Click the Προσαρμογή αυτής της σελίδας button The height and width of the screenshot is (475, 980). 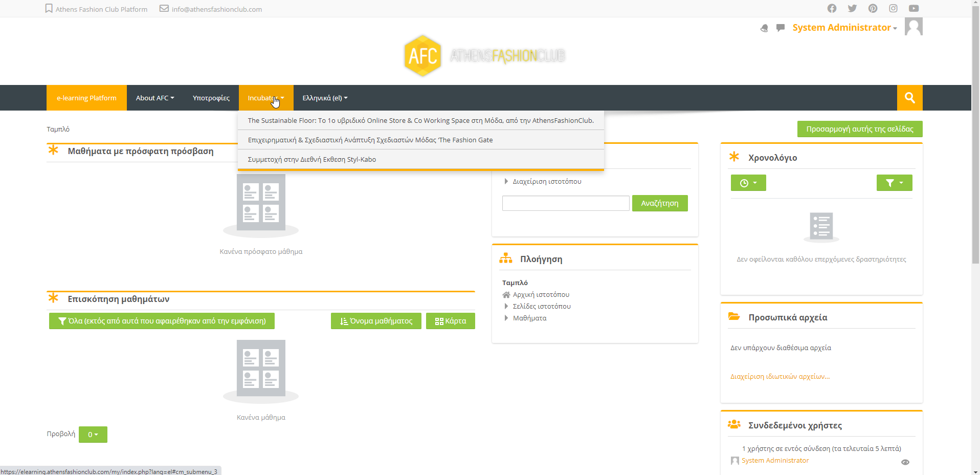pos(859,129)
